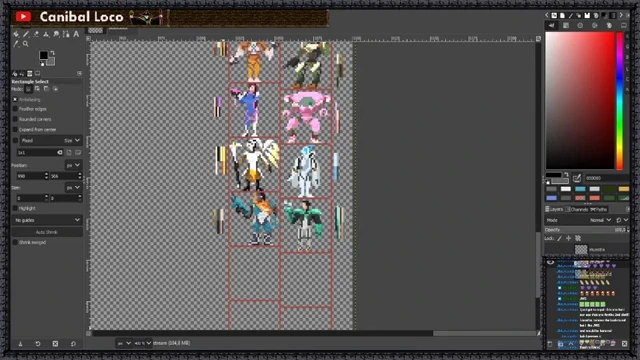Select the Pencil tool in toolbox
The width and height of the screenshot is (640, 360).
[26, 34]
